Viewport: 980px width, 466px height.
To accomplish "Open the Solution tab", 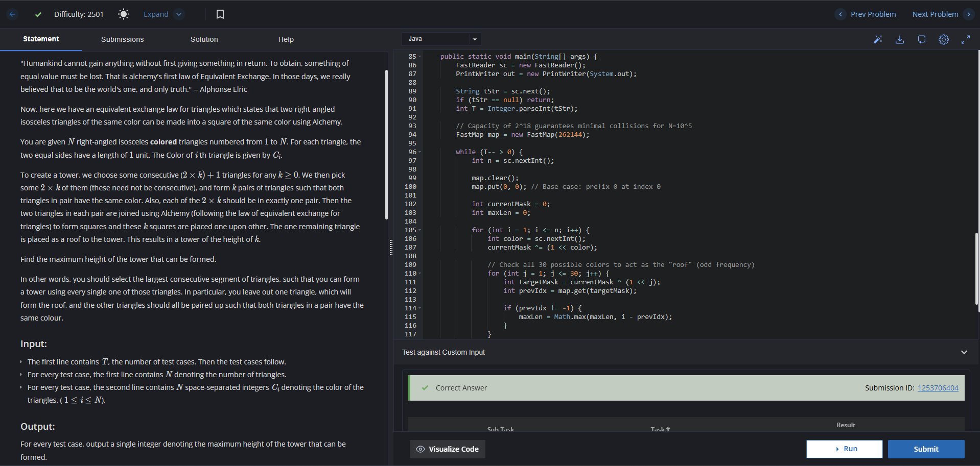I will click(204, 39).
